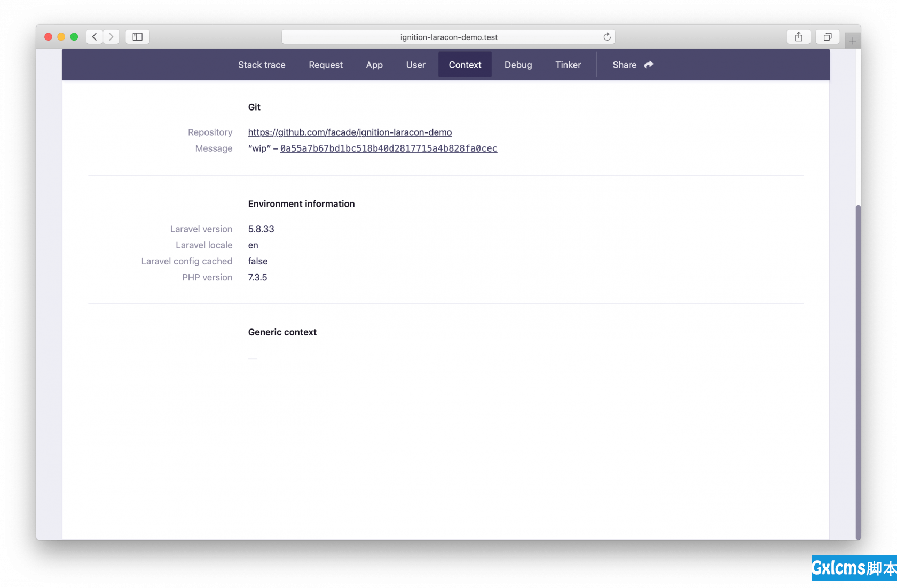
Task: Click the address bar showing ignition-laracon-demo.test
Action: 448,37
